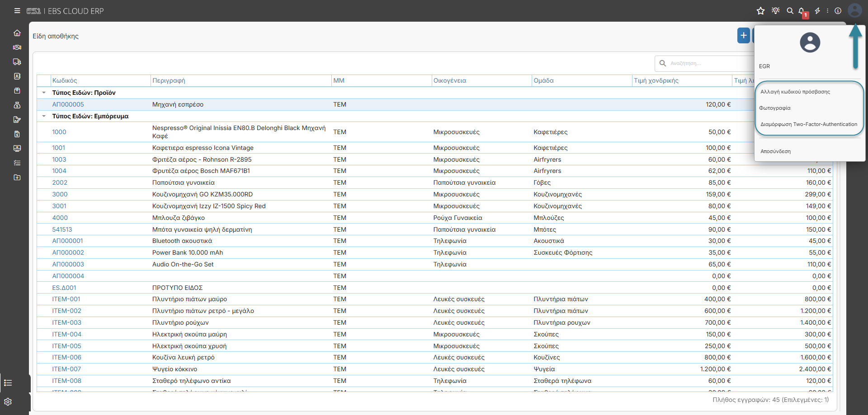Choose 'Διαμόρφωση Two-Factor-Authentication' entry

(809, 124)
